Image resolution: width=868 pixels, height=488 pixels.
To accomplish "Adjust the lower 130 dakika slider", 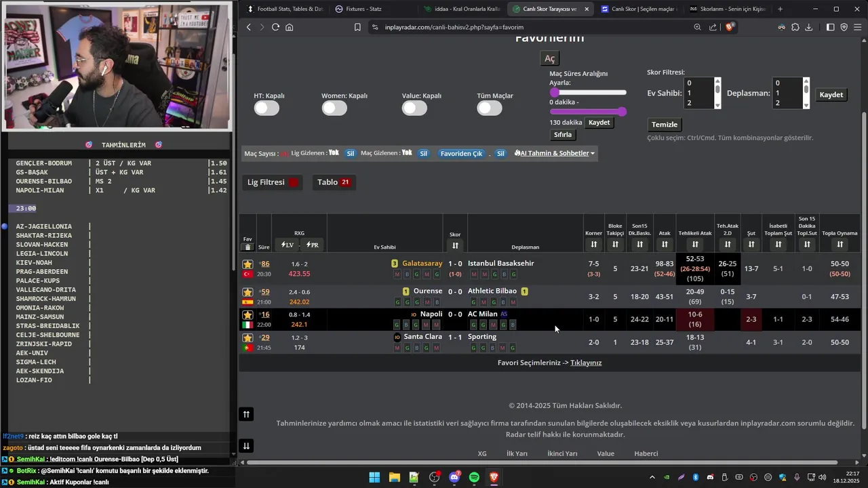I will pos(588,111).
